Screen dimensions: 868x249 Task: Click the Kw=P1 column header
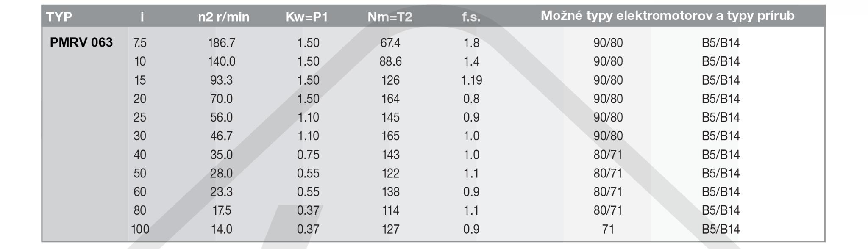307,17
